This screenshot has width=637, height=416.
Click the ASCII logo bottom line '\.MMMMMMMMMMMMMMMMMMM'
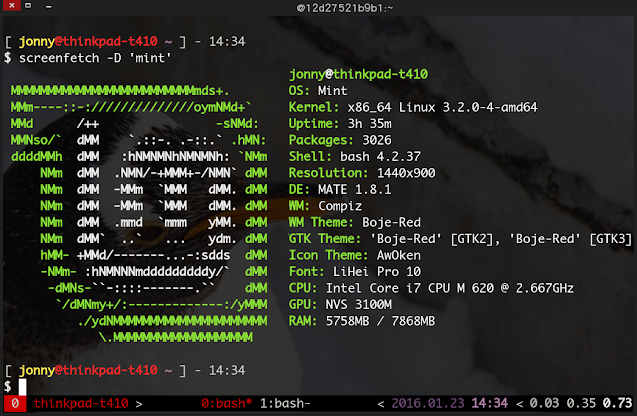point(176,338)
